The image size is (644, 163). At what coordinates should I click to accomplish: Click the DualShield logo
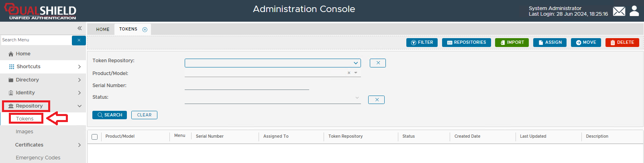40,11
